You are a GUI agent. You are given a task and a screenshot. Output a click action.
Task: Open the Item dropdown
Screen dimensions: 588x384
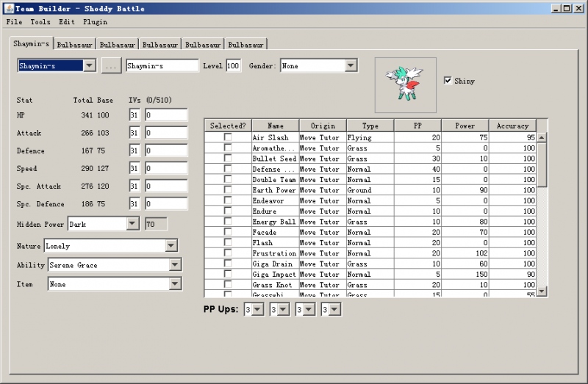coord(175,284)
